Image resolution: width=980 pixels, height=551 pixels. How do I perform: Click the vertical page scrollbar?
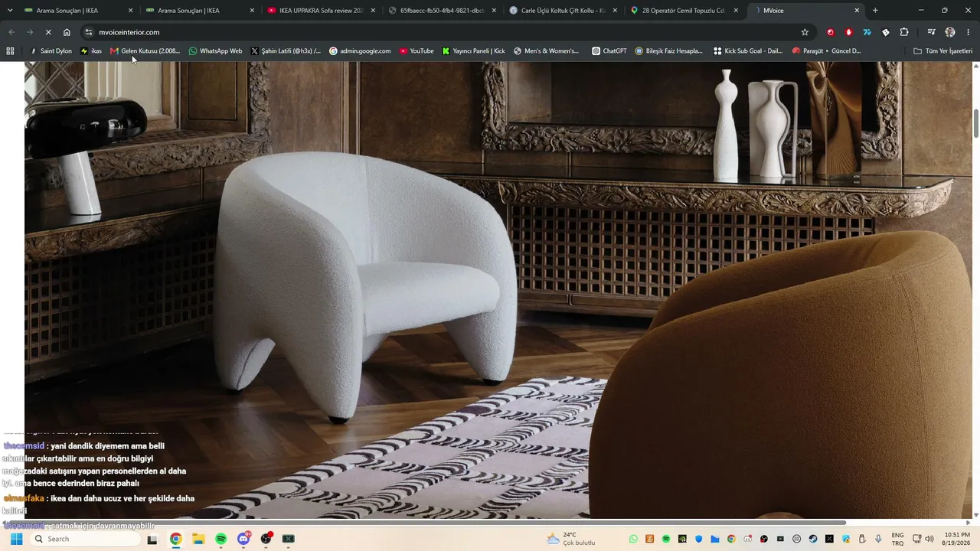pyautogui.click(x=976, y=124)
